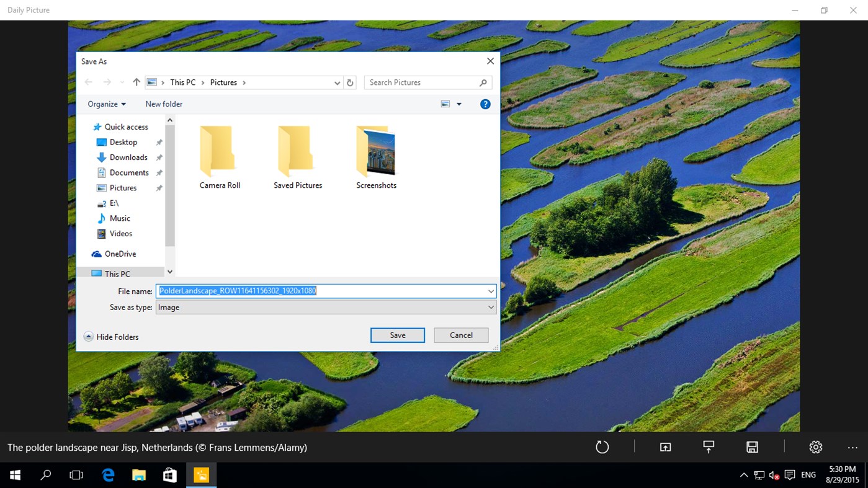The width and height of the screenshot is (868, 488).
Task: Open the share image icon
Action: [x=664, y=446]
